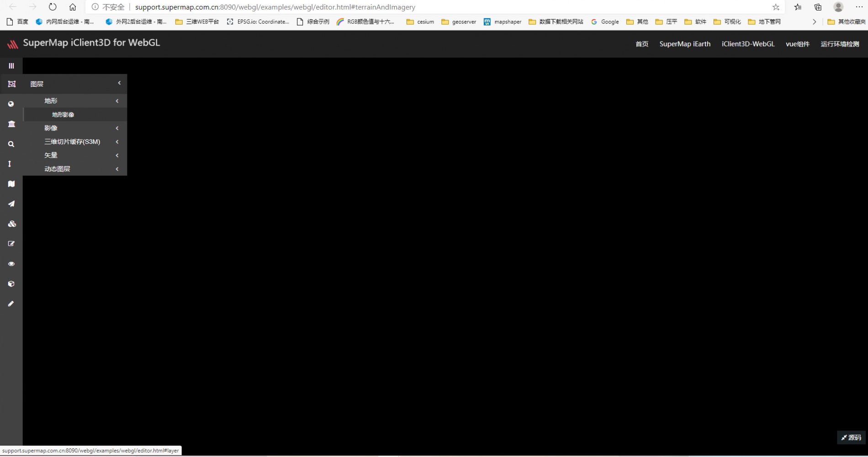Open the mapshaper bookmark
The width and height of the screenshot is (868, 457).
coord(503,21)
